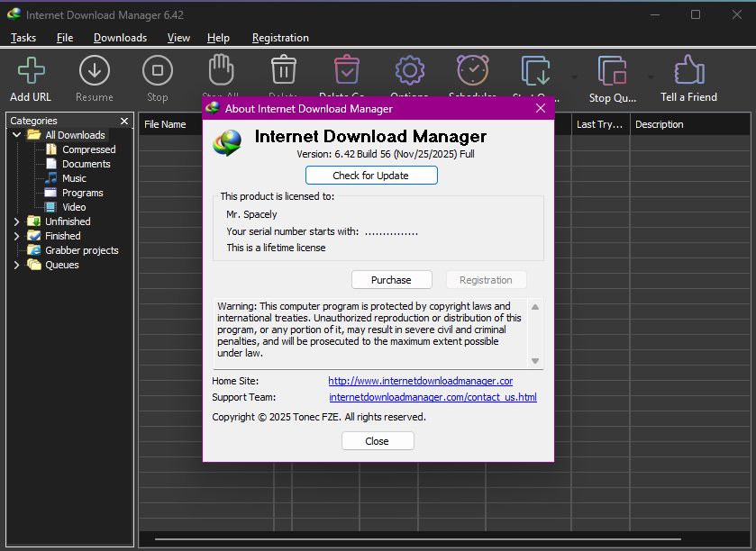Image resolution: width=756 pixels, height=551 pixels.
Task: Click the Purchase button
Action: click(x=391, y=280)
